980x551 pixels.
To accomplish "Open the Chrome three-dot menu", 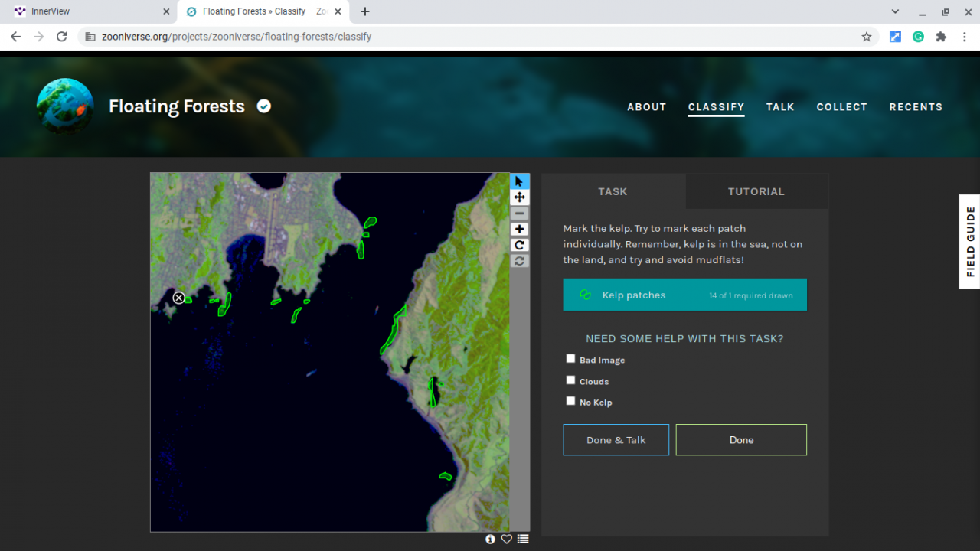I will [964, 37].
